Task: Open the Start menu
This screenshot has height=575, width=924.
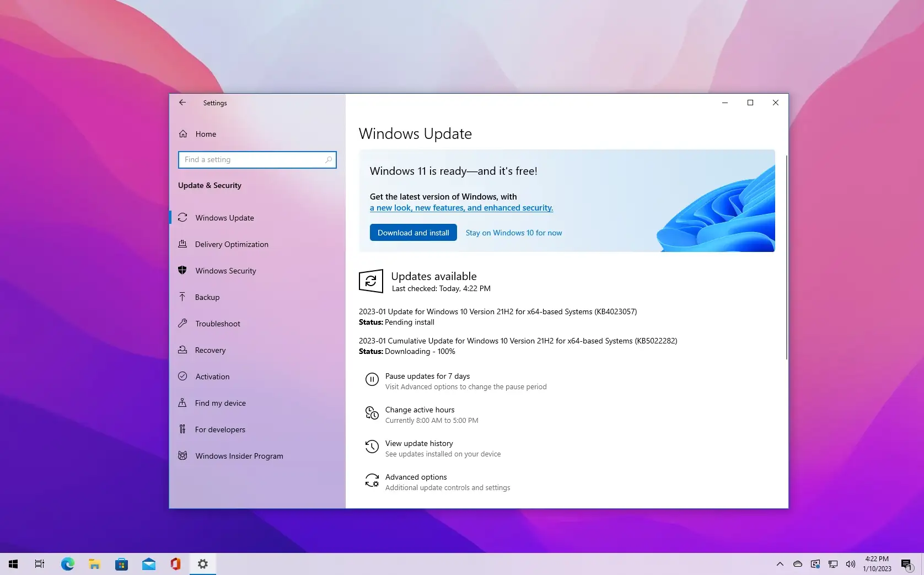Action: point(13,564)
